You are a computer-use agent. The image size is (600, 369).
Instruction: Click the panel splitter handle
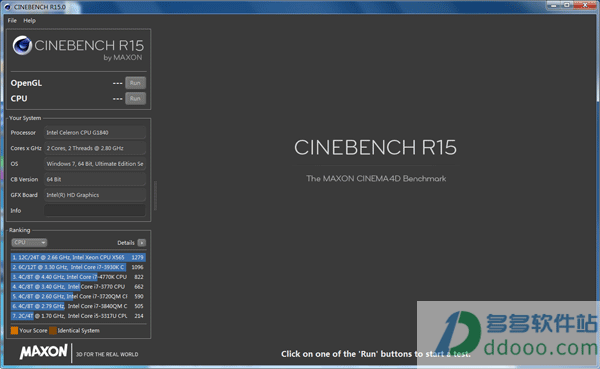point(155,196)
